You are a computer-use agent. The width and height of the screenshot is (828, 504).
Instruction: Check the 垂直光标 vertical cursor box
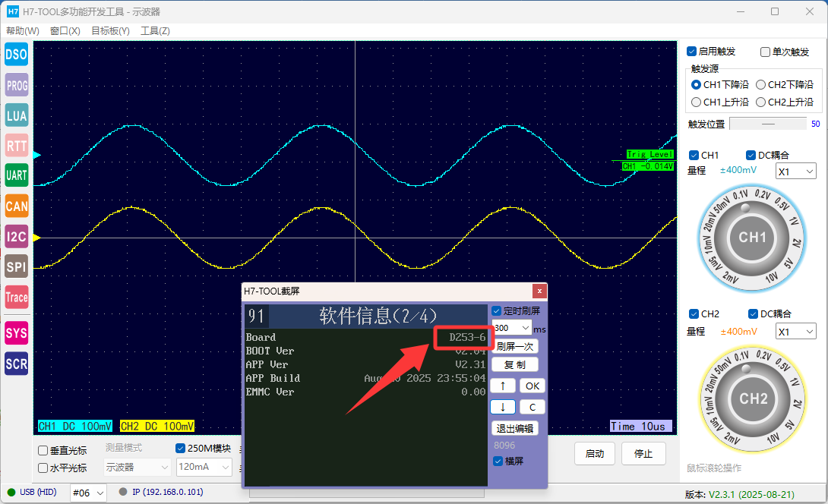coord(43,451)
